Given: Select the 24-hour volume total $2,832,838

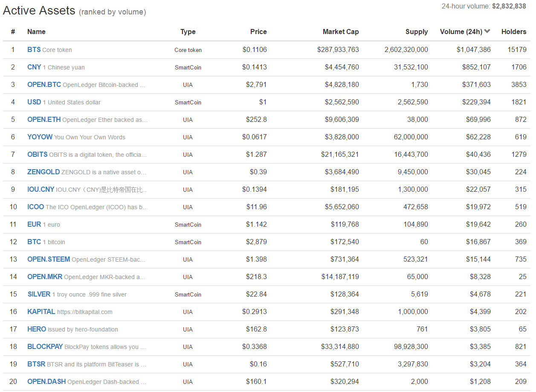Looking at the screenshot, I should (509, 6).
